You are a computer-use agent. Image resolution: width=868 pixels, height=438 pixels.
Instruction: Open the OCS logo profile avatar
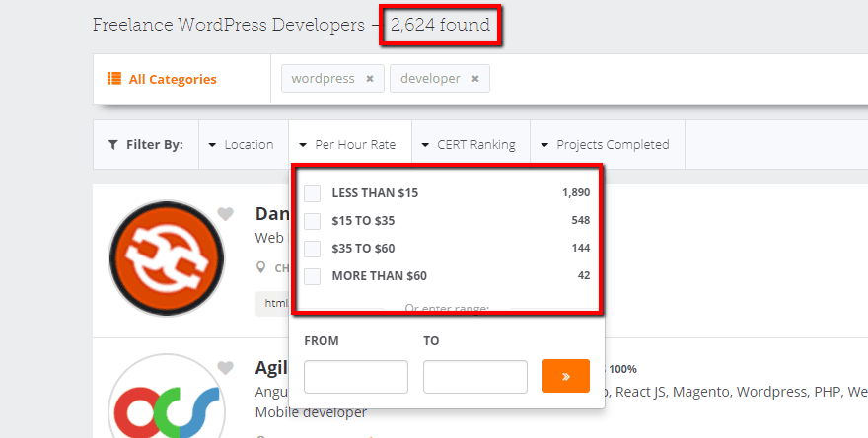[x=158, y=400]
